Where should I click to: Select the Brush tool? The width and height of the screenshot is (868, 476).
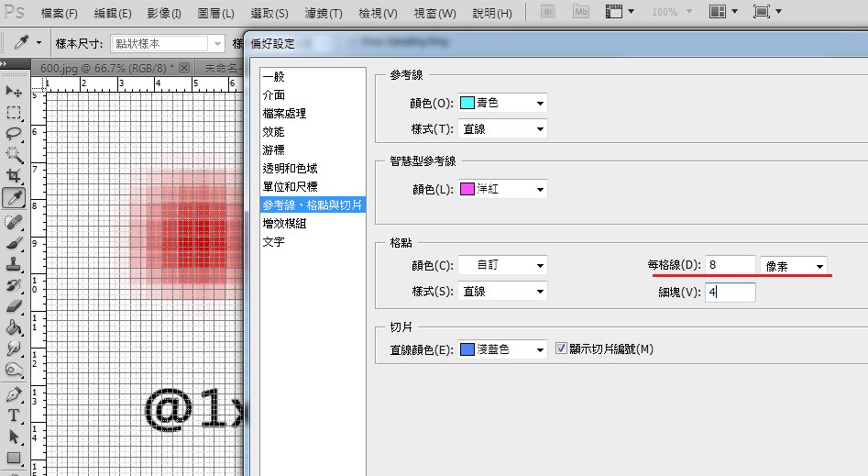pos(14,243)
